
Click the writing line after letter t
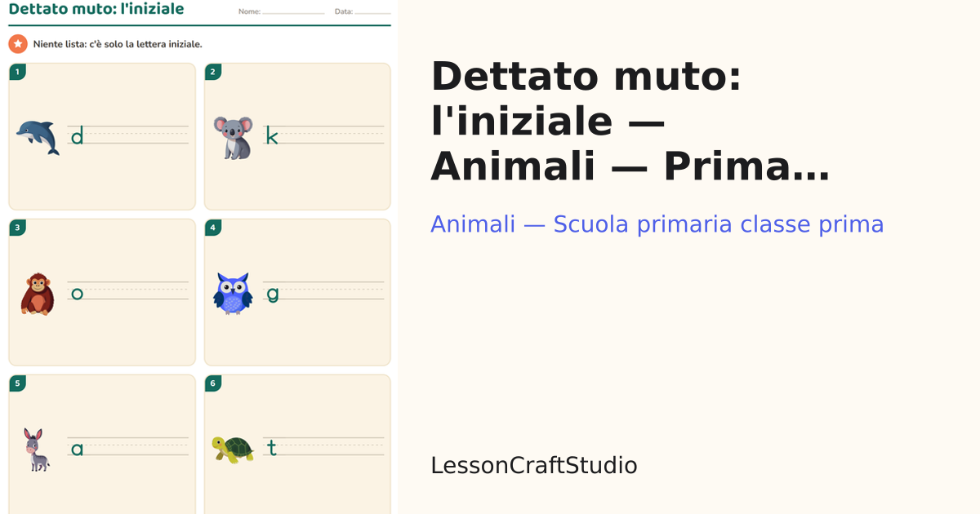coord(332,447)
